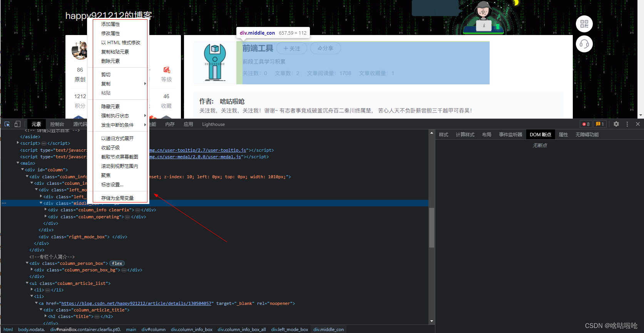Switch to the 控制台 tab
Viewport: 644px width, 333px height.
click(57, 124)
